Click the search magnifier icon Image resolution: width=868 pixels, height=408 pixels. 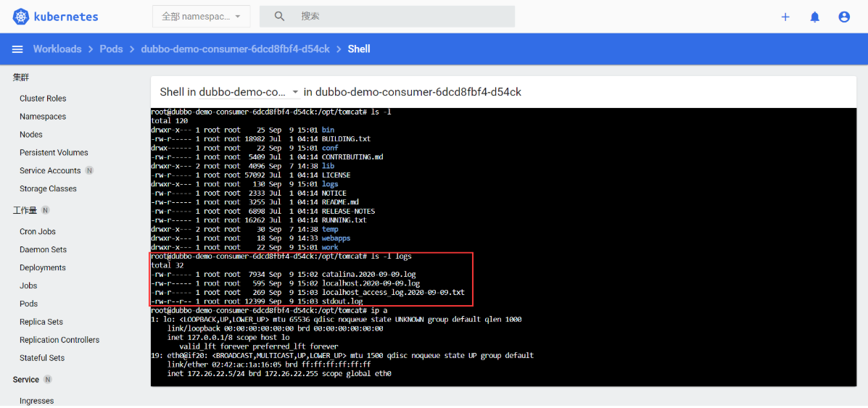coord(280,17)
